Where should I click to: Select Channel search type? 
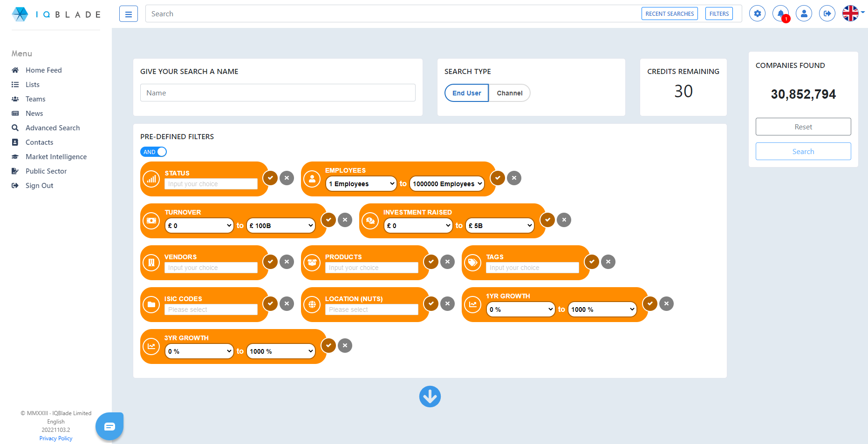[x=509, y=93]
